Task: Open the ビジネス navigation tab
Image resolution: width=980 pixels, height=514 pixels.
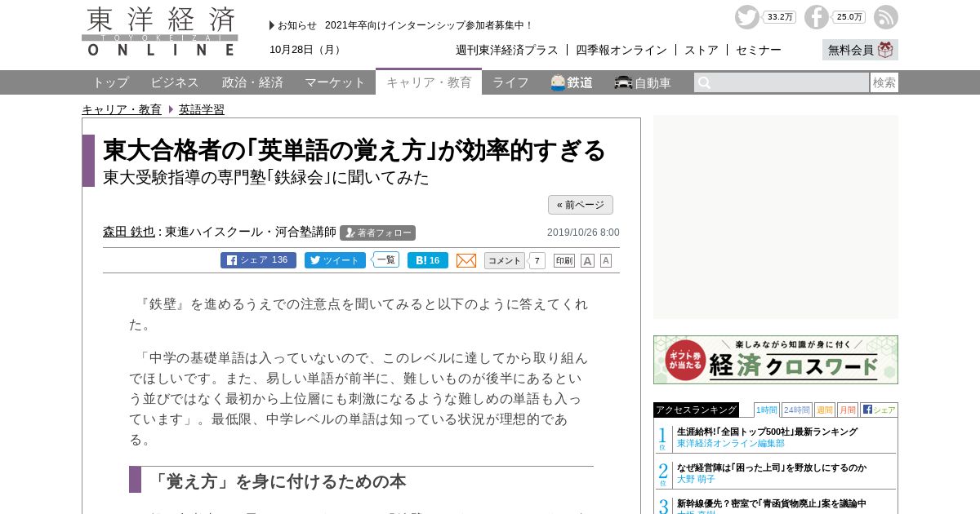Action: tap(175, 82)
